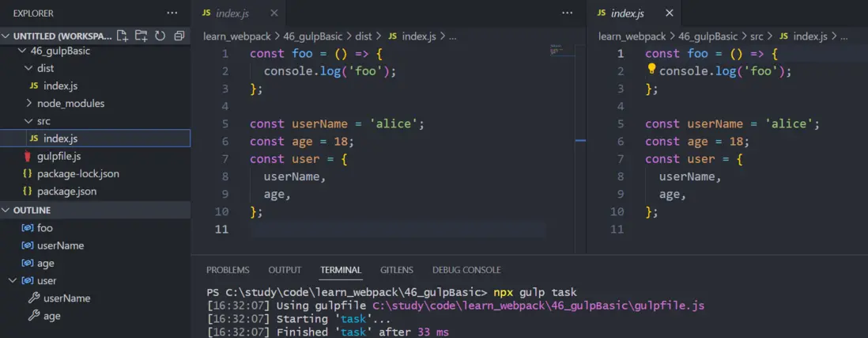Click line number 11 in left editor
Image resolution: width=868 pixels, height=338 pixels.
tap(221, 229)
